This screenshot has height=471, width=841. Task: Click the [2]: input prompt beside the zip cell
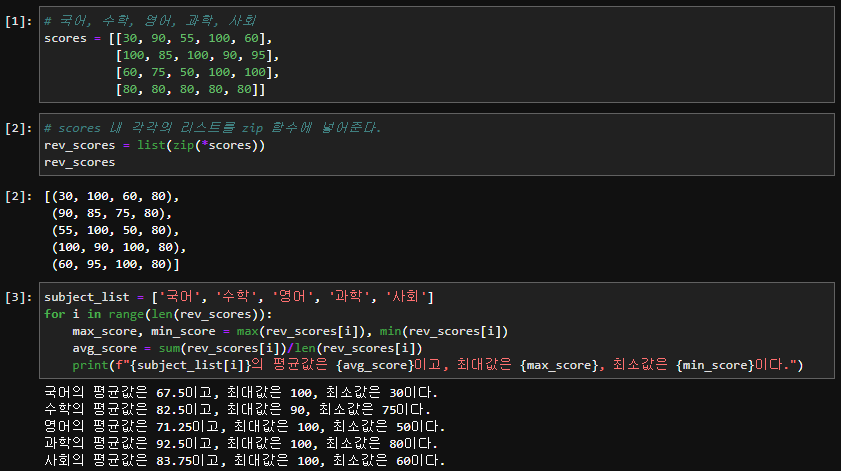click(19, 128)
